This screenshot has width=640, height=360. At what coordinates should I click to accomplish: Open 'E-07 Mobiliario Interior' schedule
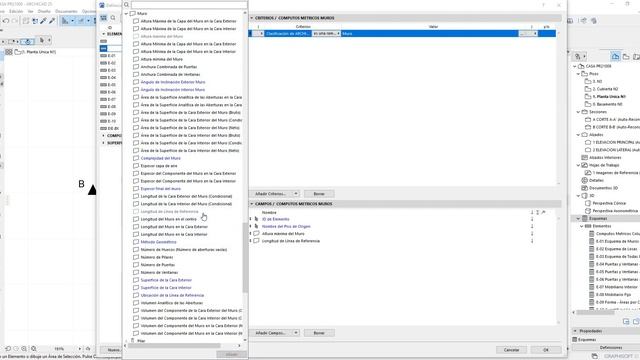tap(617, 287)
